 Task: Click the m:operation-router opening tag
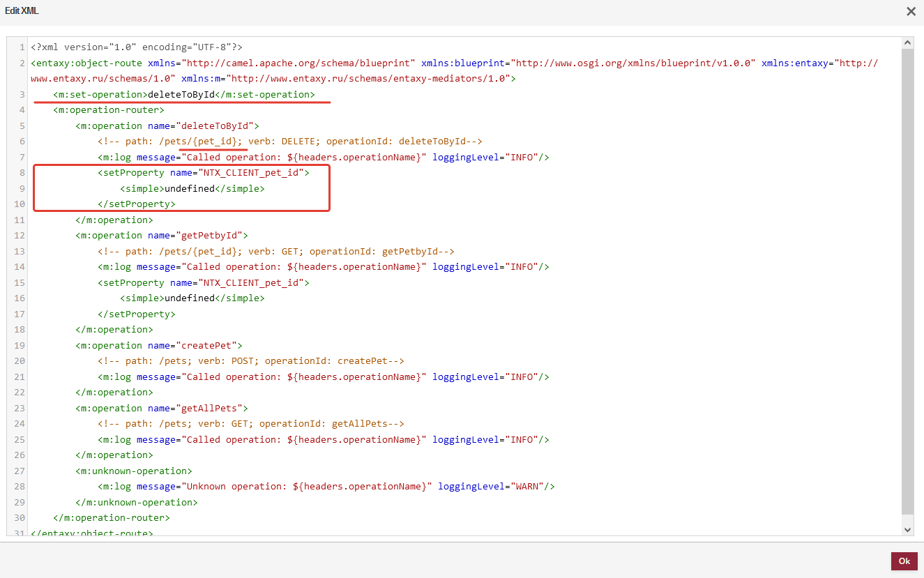point(107,109)
